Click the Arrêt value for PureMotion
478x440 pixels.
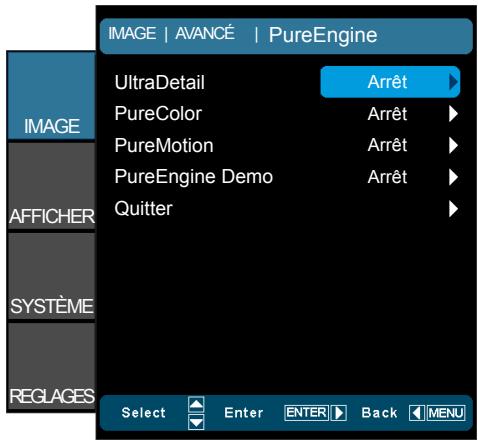click(x=387, y=145)
